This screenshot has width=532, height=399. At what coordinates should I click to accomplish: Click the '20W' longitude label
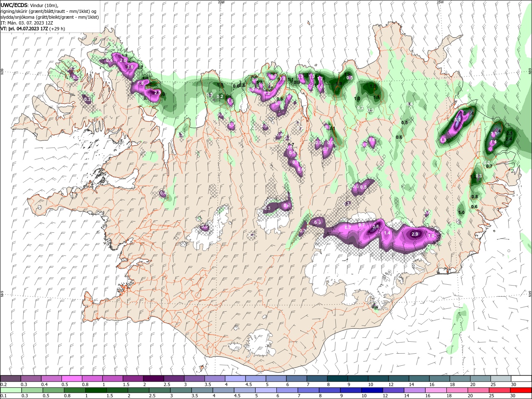tap(221, 2)
